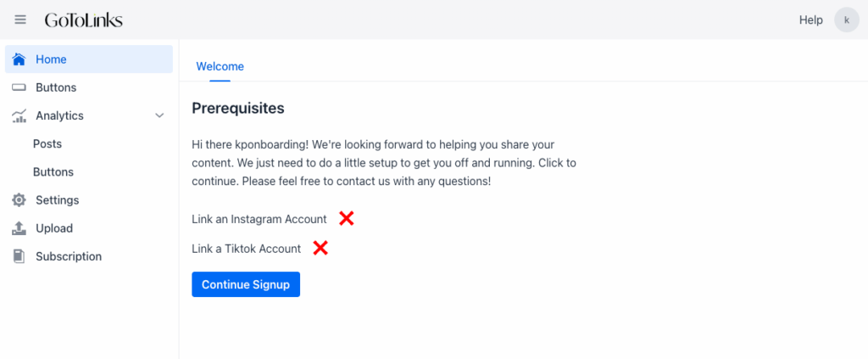
Task: Open Posts under Analytics
Action: tap(47, 144)
